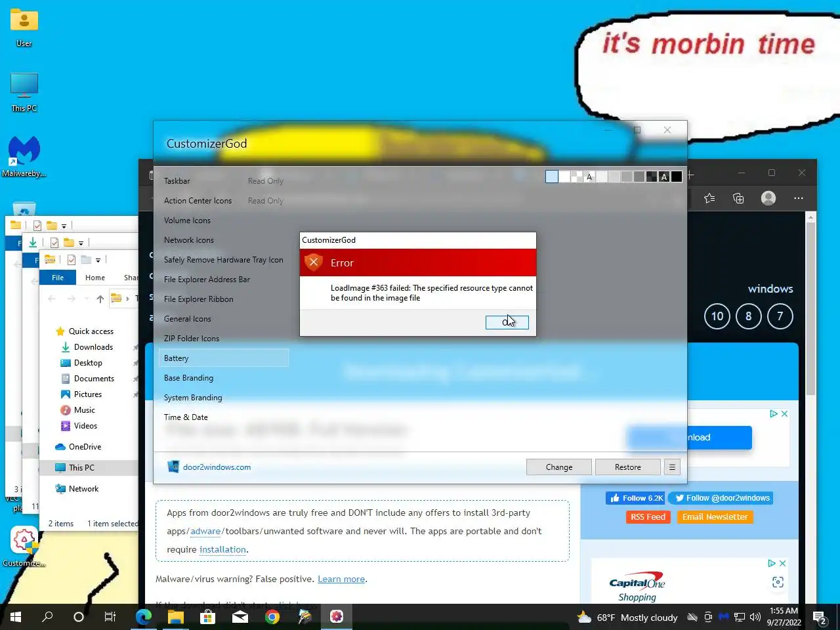Follow the installation link in the notice
The image size is (840, 630).
coord(222,550)
